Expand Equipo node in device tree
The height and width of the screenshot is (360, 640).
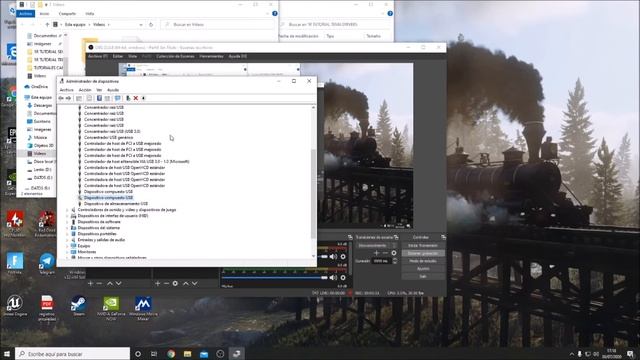tap(67, 246)
